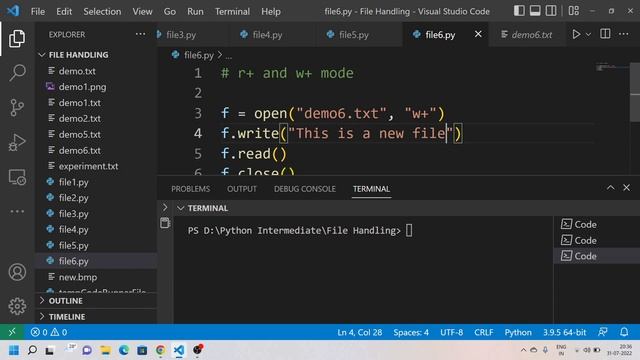Click the editor minimap

(x=611, y=67)
